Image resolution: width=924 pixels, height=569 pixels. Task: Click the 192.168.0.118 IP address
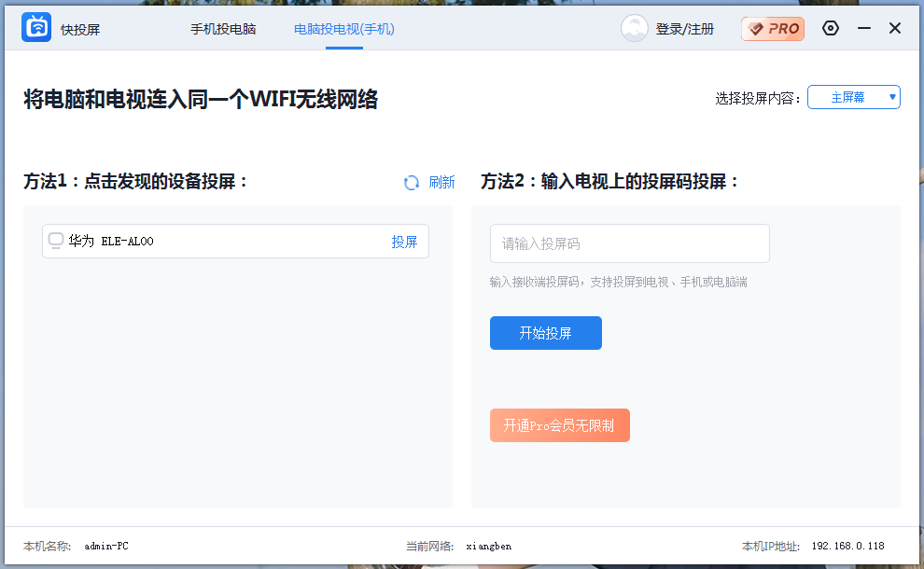pyautogui.click(x=847, y=546)
